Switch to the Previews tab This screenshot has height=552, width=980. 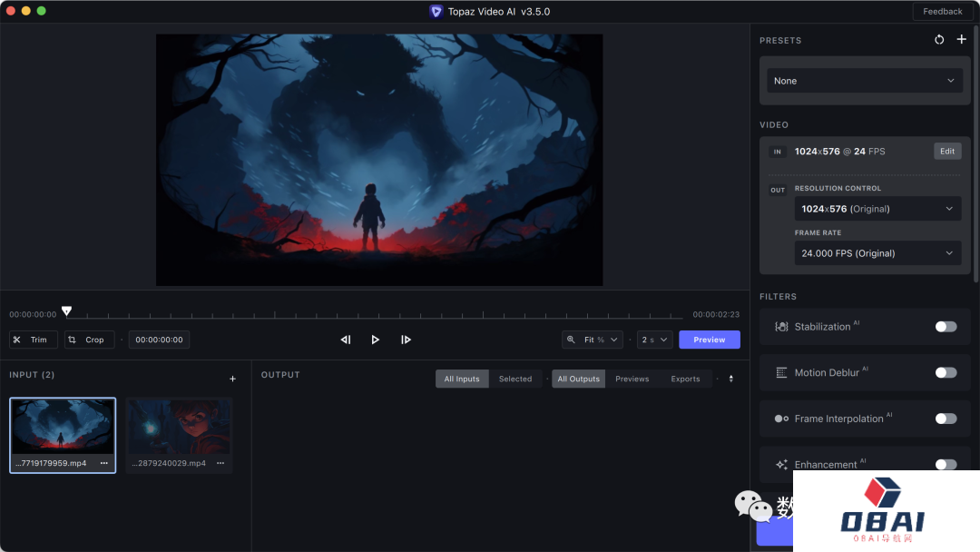tap(632, 379)
